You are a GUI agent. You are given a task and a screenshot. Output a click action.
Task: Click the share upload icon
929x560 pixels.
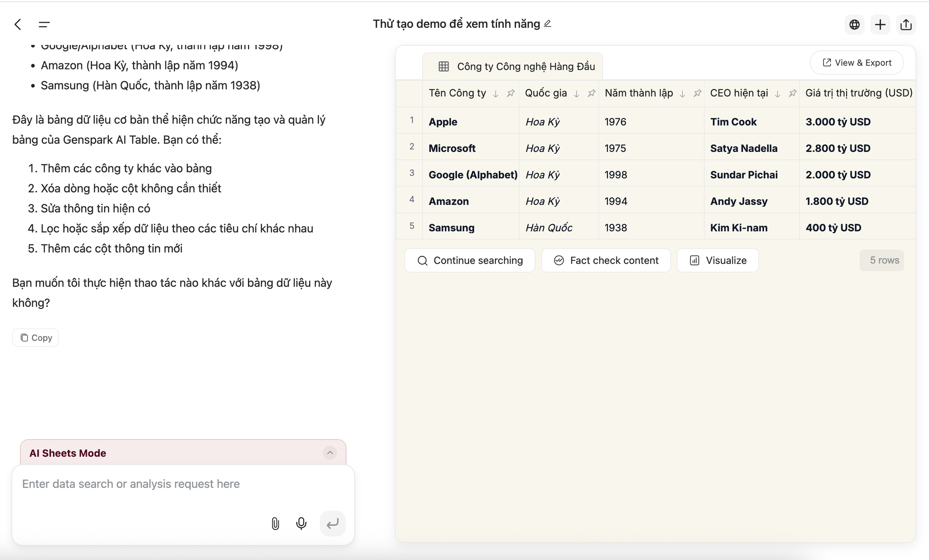click(906, 25)
